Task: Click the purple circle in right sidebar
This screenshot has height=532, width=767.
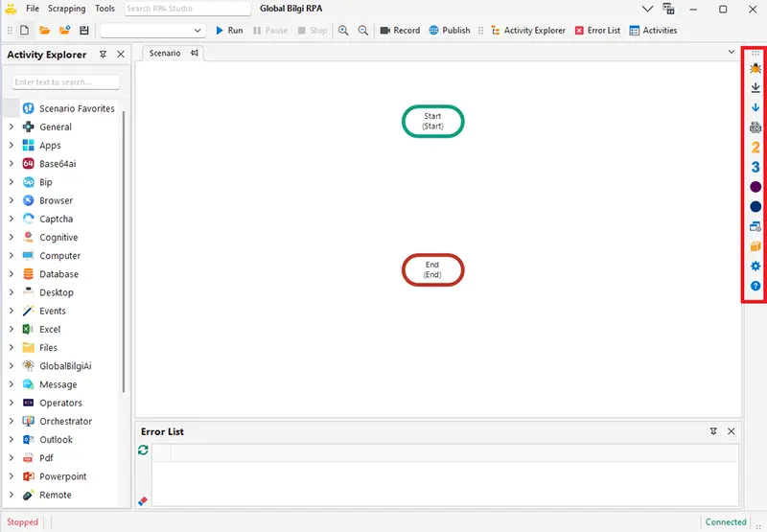Action: tap(755, 187)
